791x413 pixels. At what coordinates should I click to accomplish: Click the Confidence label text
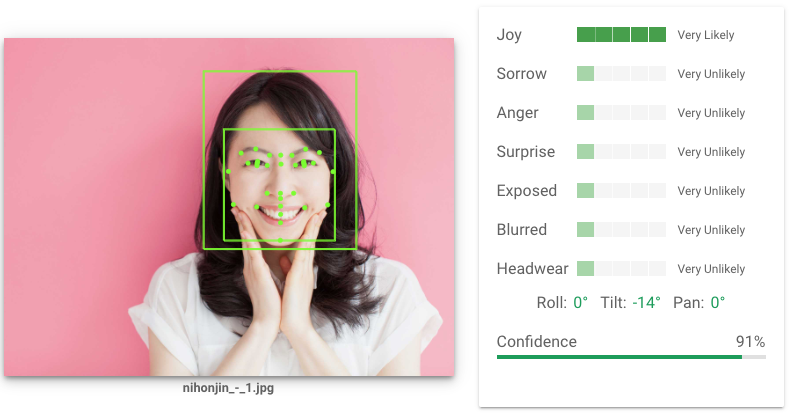click(536, 342)
